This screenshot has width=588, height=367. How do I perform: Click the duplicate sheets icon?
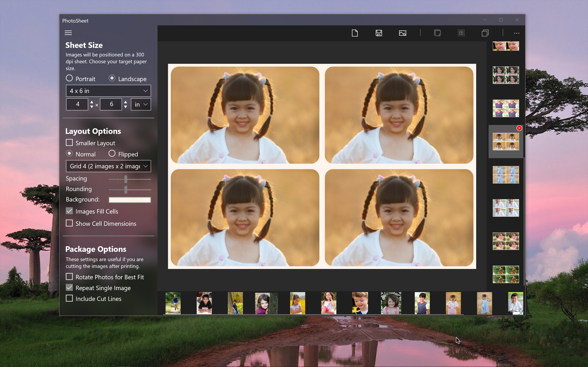point(485,33)
